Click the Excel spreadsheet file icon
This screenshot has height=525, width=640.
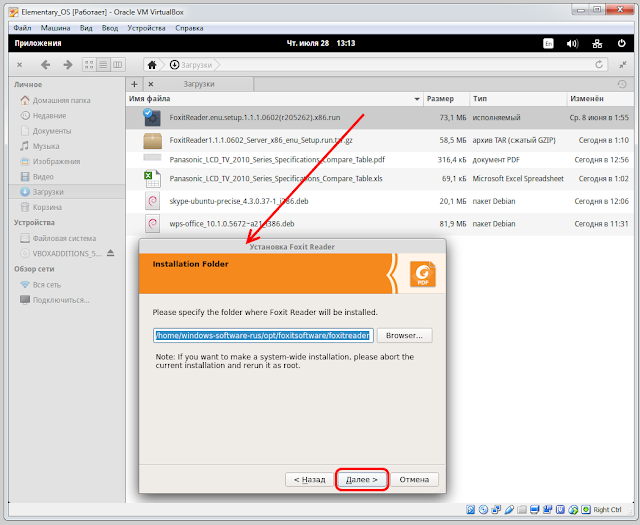152,179
